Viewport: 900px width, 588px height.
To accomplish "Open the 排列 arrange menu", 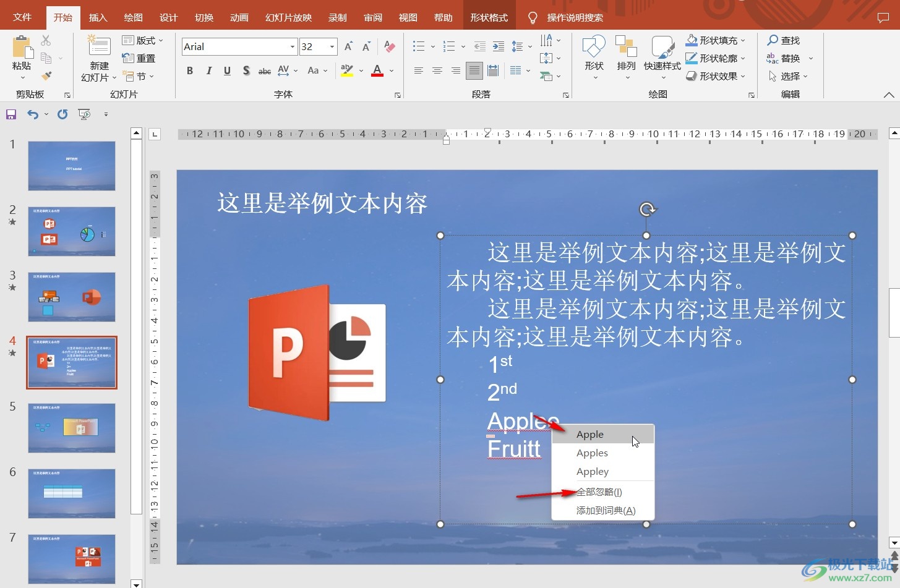I will point(627,57).
